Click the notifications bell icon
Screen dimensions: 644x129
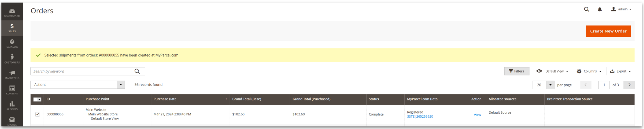click(x=600, y=10)
